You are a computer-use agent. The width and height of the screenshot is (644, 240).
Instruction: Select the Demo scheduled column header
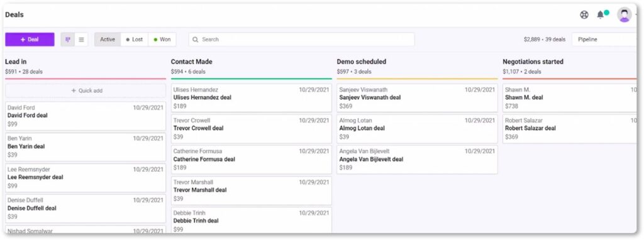tap(362, 62)
